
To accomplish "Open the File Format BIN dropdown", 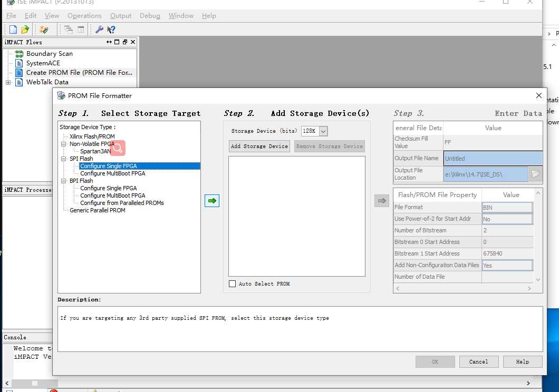I will (x=507, y=208).
